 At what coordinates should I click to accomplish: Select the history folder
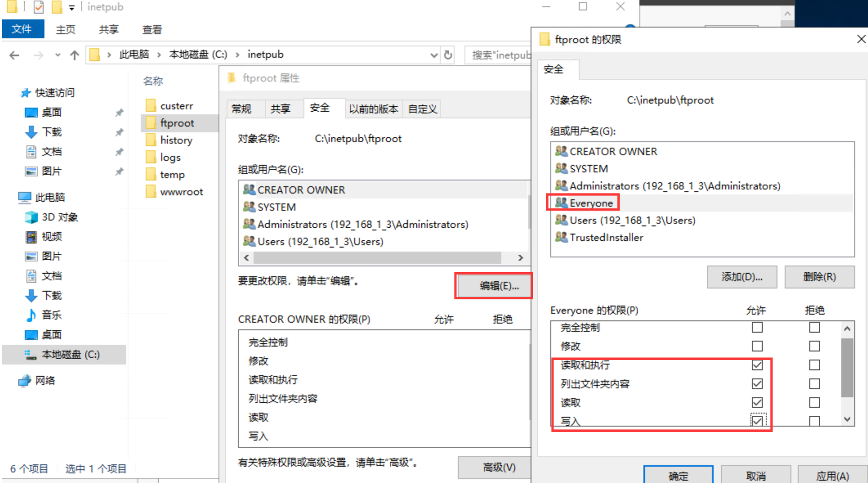pyautogui.click(x=169, y=140)
